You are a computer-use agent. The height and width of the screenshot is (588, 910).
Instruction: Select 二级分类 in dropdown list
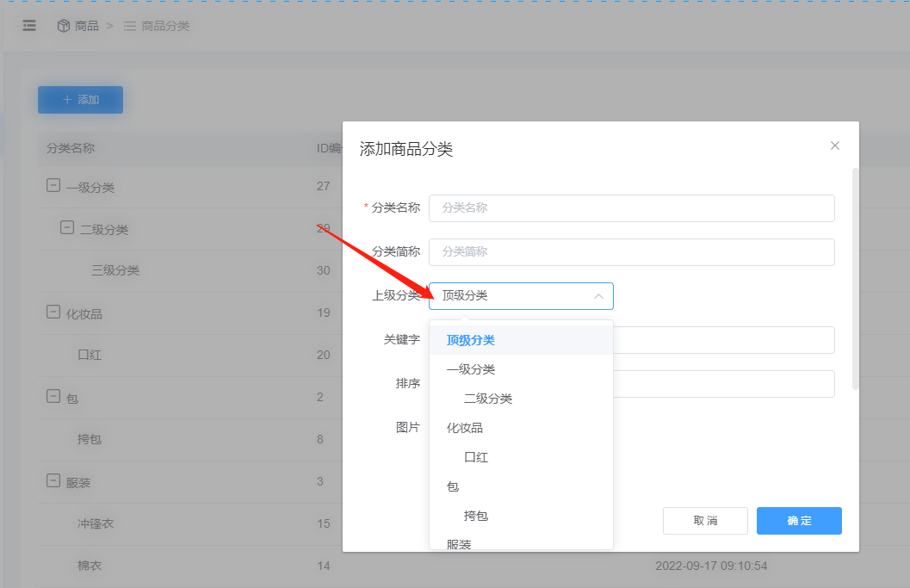click(521, 399)
